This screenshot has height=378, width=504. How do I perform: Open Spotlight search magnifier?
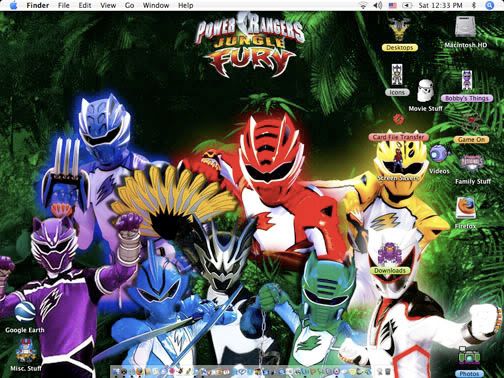(x=489, y=5)
